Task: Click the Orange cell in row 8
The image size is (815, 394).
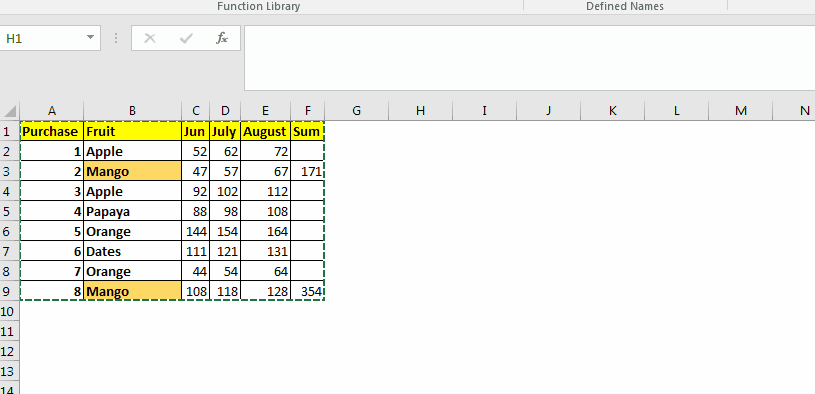Action: point(133,272)
